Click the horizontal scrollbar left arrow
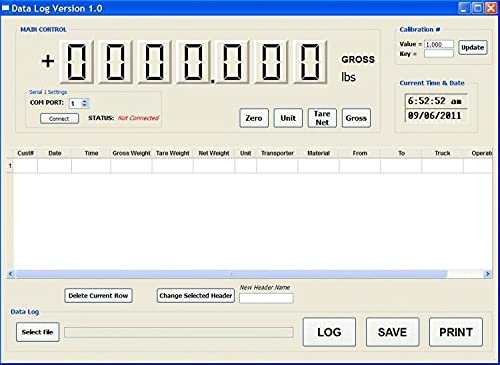This screenshot has height=365, width=500. click(11, 274)
